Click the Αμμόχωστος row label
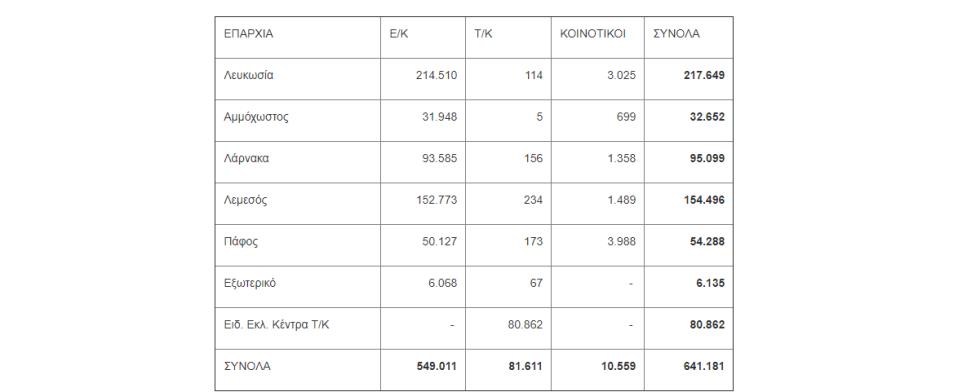The width and height of the screenshot is (980, 392). point(256,117)
